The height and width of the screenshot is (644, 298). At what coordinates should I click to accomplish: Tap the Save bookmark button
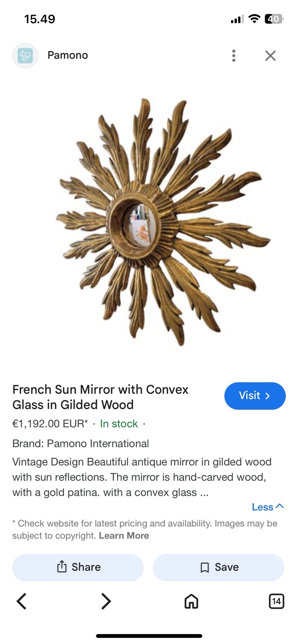coord(219,567)
